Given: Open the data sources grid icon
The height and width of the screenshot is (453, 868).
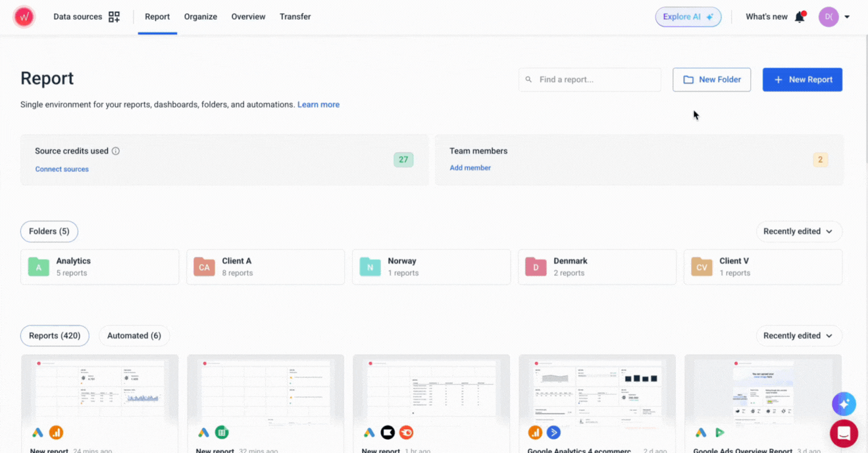Looking at the screenshot, I should [x=113, y=16].
